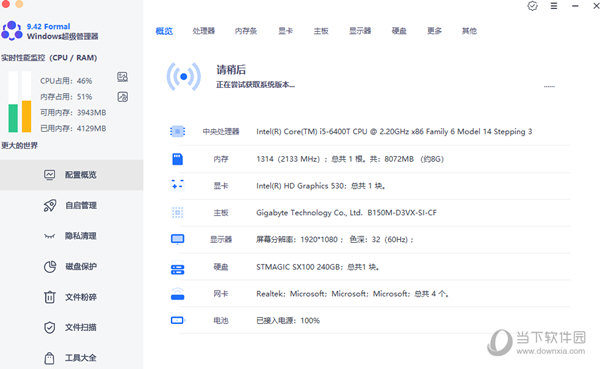
Task: Click the battery icon in 电池 row
Action: pyautogui.click(x=178, y=320)
